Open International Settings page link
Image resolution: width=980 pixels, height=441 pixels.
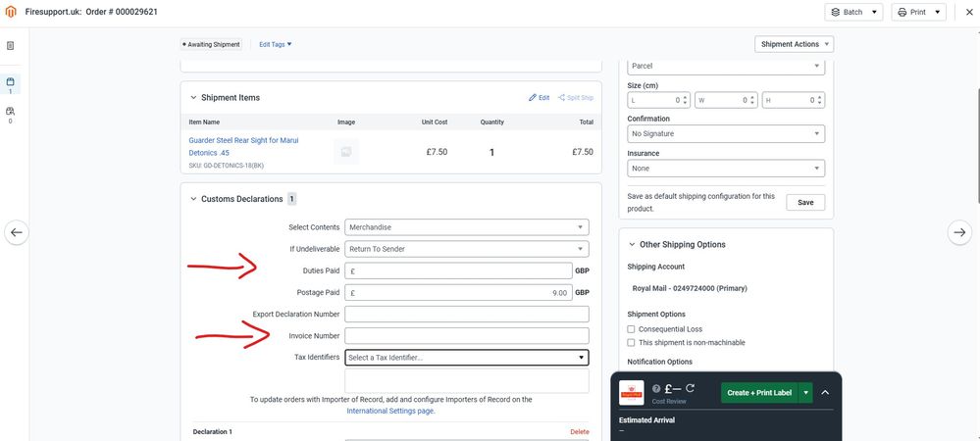[390, 411]
